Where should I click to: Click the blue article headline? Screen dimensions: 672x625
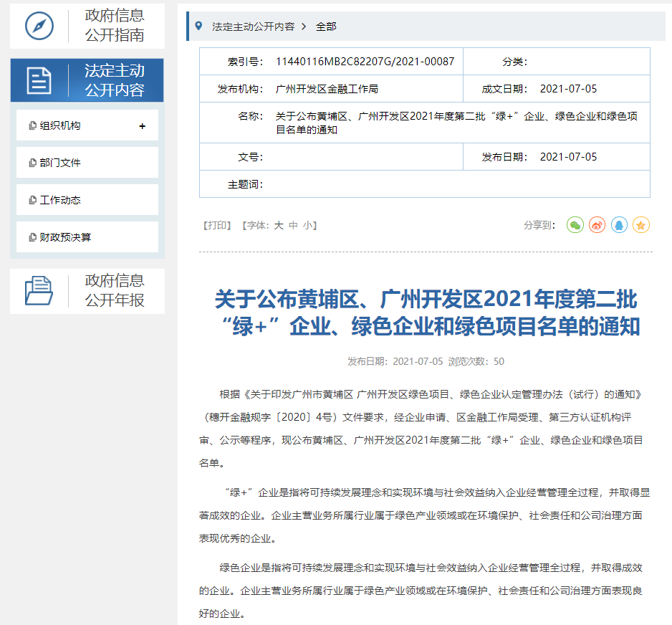tap(426, 312)
